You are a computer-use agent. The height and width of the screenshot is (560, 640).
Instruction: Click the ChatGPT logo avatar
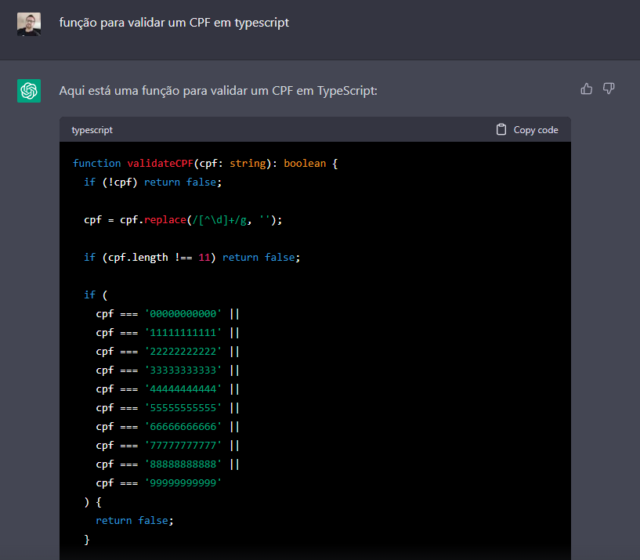point(29,91)
